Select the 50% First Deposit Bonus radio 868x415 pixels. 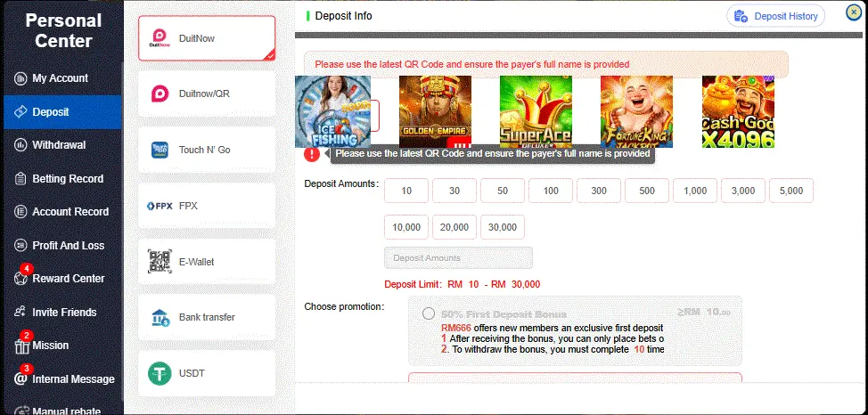[x=429, y=313]
